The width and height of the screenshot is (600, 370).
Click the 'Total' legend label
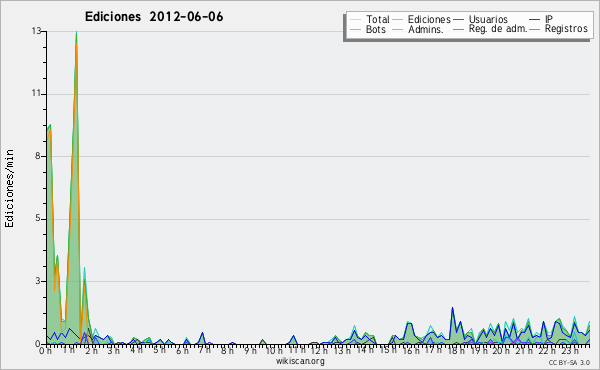tap(378, 19)
